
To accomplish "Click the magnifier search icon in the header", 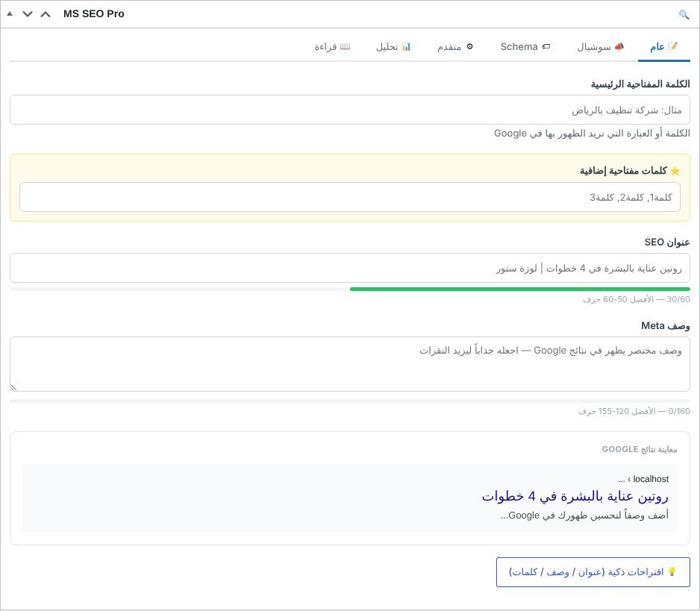I will (x=684, y=14).
